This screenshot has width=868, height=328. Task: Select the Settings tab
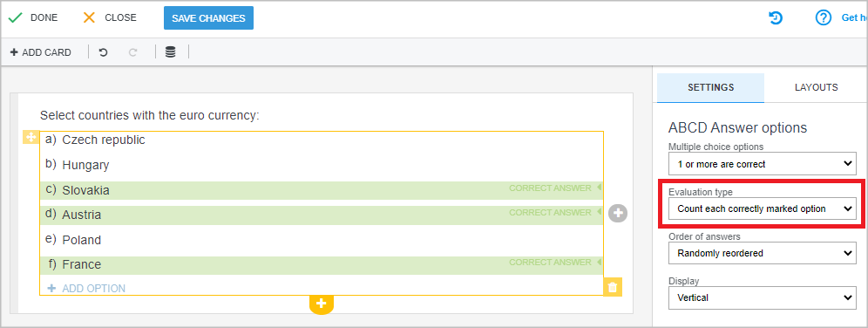[x=711, y=87]
